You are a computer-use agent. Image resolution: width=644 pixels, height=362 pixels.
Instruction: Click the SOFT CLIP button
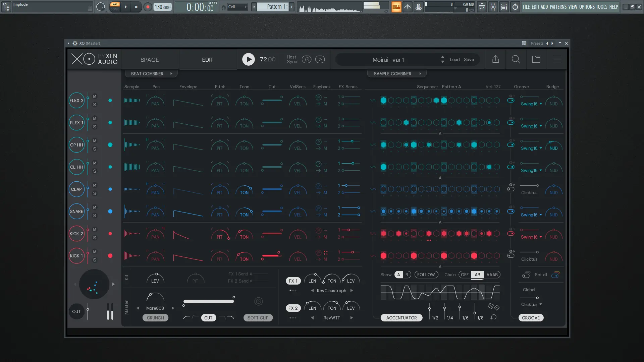258,318
